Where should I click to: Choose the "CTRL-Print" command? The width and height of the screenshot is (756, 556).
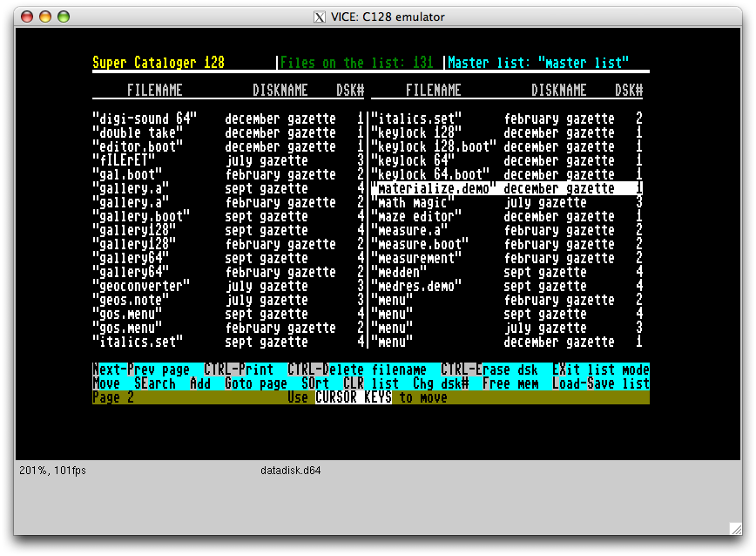pos(239,370)
